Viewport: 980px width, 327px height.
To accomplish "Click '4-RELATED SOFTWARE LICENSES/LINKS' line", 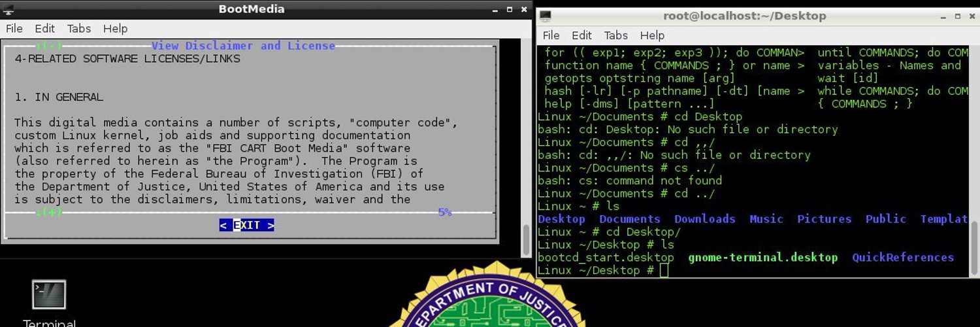I will (127, 59).
